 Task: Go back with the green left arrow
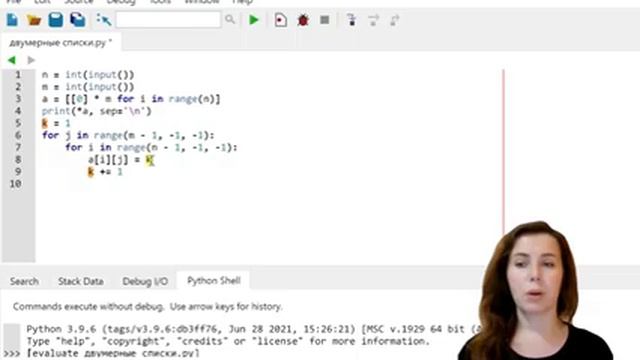12,60
